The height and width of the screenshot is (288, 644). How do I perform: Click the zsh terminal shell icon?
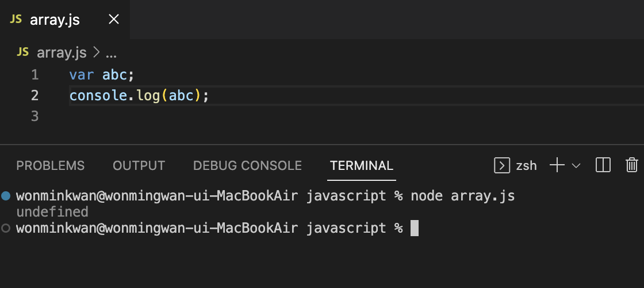pyautogui.click(x=502, y=166)
